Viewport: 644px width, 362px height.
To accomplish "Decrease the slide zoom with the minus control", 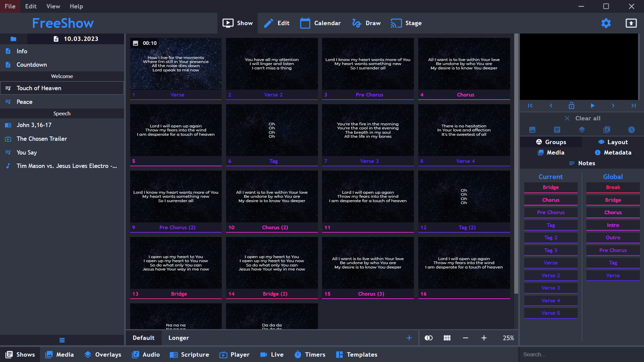I will (x=466, y=338).
